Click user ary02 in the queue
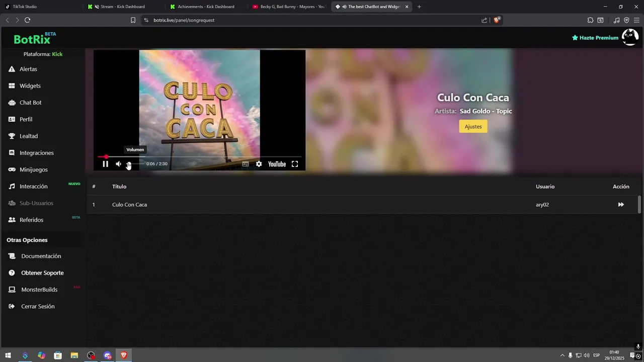The height and width of the screenshot is (362, 644). coord(542,205)
